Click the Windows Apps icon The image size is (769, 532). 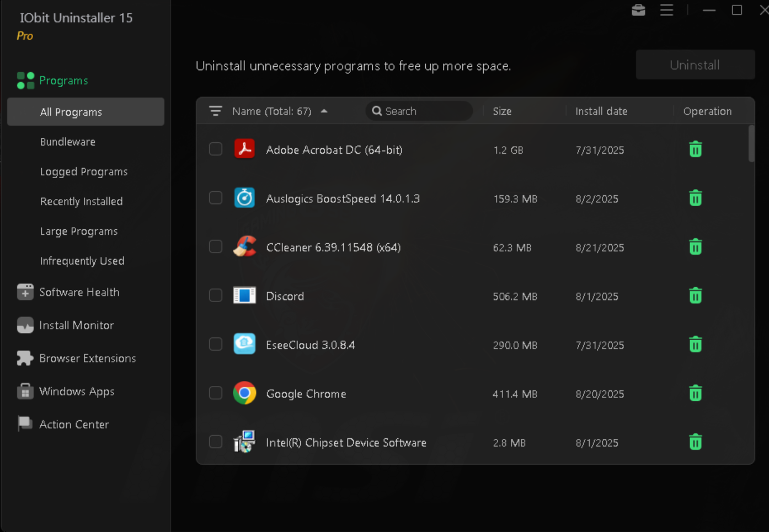tap(25, 391)
